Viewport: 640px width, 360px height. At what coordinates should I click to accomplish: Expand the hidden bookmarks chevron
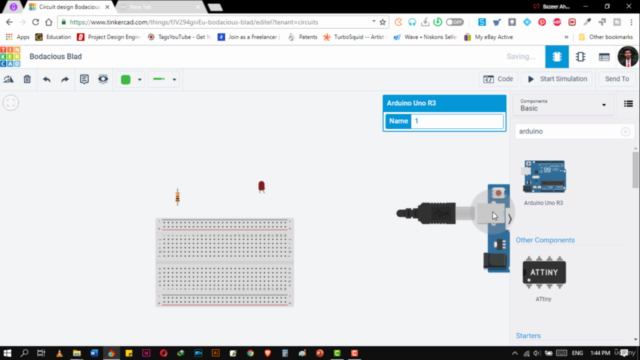(x=566, y=37)
